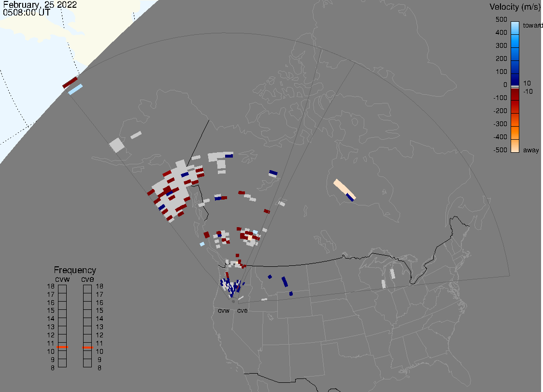Select the 300 velocity scale label
This screenshot has height=392, width=543.
pos(501,46)
